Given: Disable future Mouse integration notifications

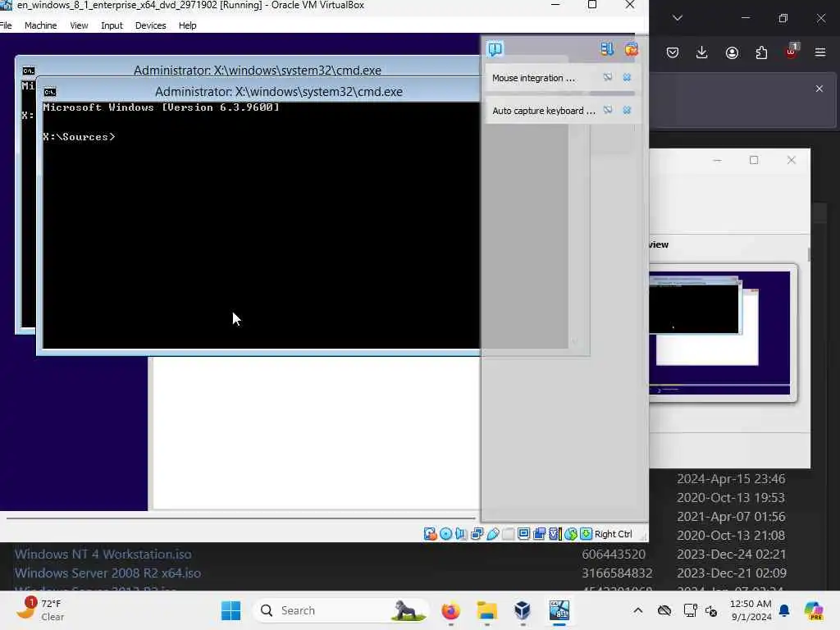Looking at the screenshot, I should 608,78.
